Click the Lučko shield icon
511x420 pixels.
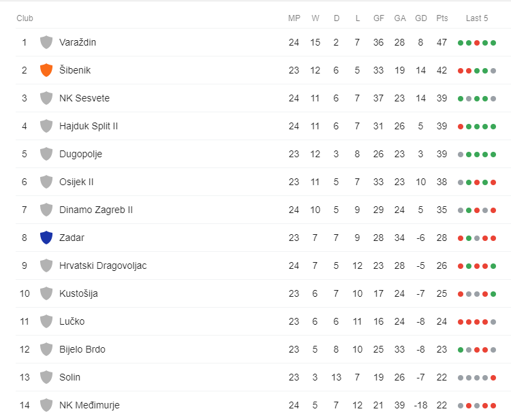[x=46, y=321]
